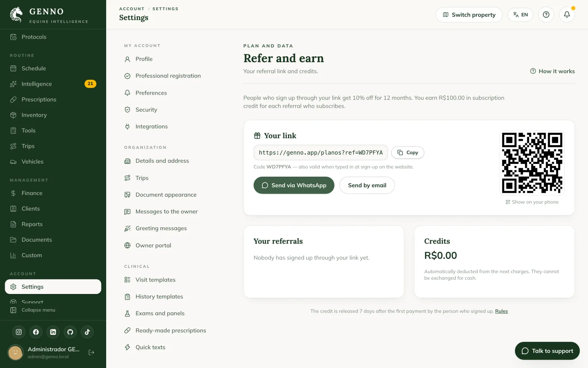Viewport: 588px width, 368px height.
Task: Click the help question-mark icon in header
Action: 546,15
